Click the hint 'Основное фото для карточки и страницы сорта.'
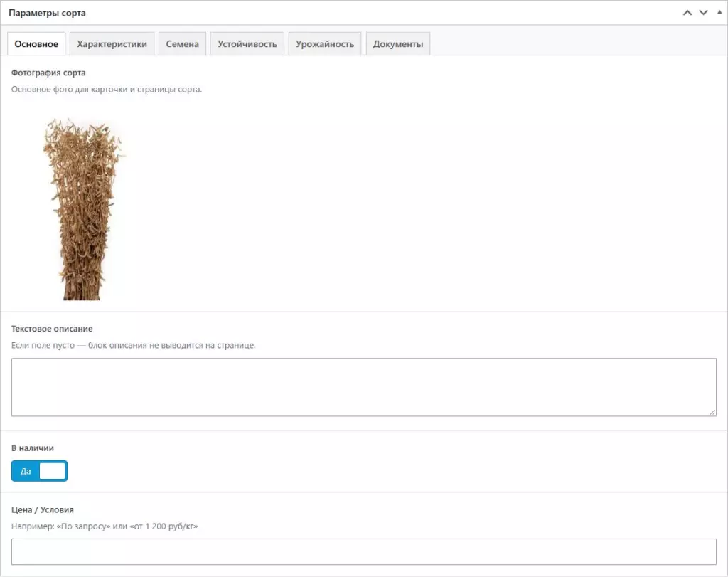Screen dimensions: 728x577 pos(107,89)
